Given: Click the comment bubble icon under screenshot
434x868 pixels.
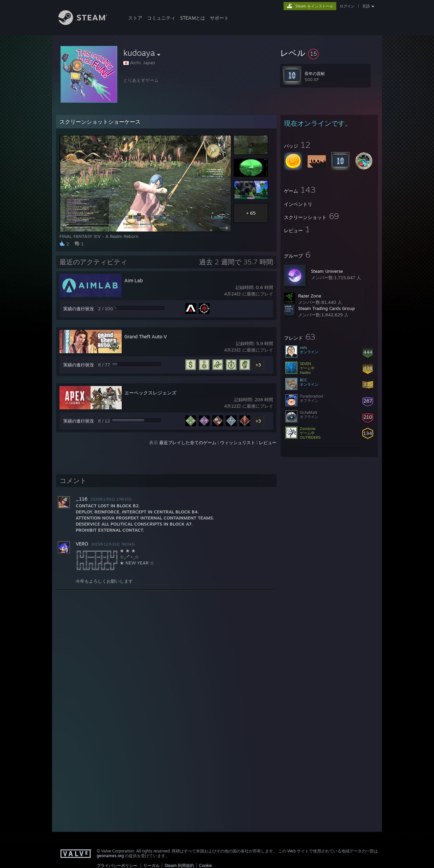Looking at the screenshot, I should (x=77, y=244).
